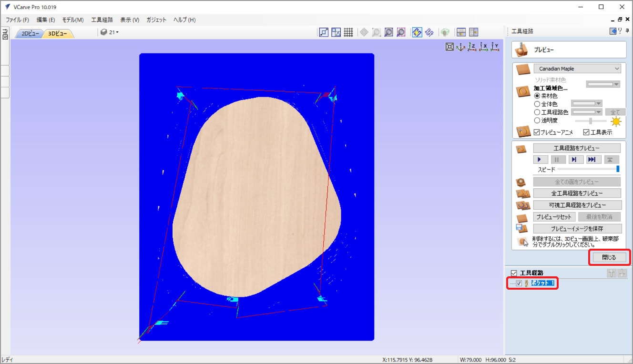This screenshot has width=633, height=364.
Task: Click the grid snap icon in toolbar
Action: pyautogui.click(x=348, y=32)
